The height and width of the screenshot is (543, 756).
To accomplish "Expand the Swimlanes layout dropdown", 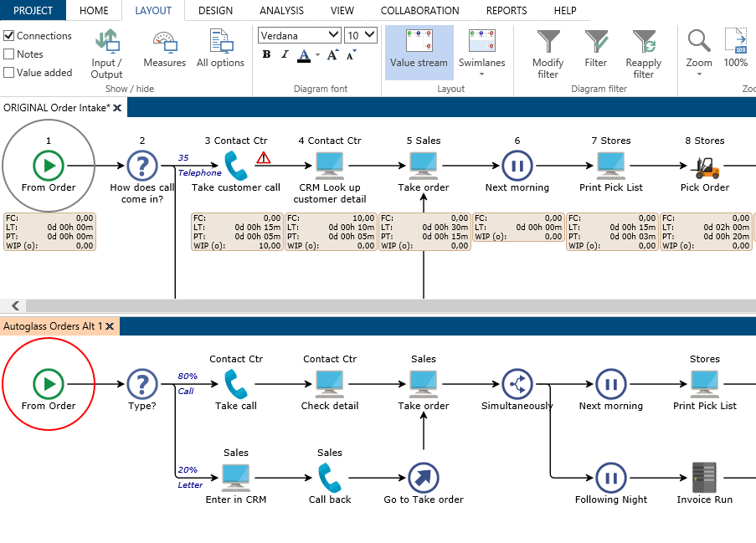I will [x=482, y=74].
